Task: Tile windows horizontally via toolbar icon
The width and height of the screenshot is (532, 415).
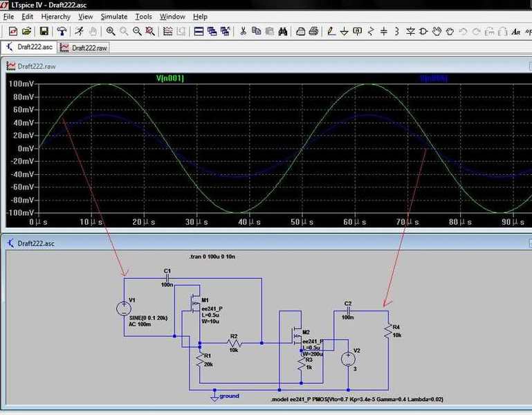Action: pos(199,32)
